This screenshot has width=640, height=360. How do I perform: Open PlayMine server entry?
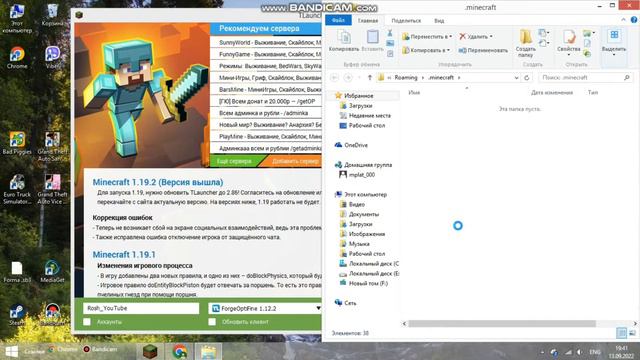266,137
